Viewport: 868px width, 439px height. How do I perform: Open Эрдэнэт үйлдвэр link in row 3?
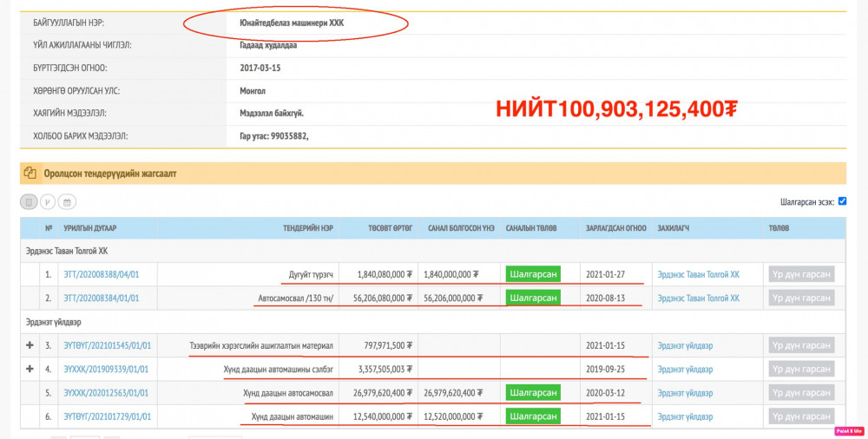pyautogui.click(x=685, y=345)
